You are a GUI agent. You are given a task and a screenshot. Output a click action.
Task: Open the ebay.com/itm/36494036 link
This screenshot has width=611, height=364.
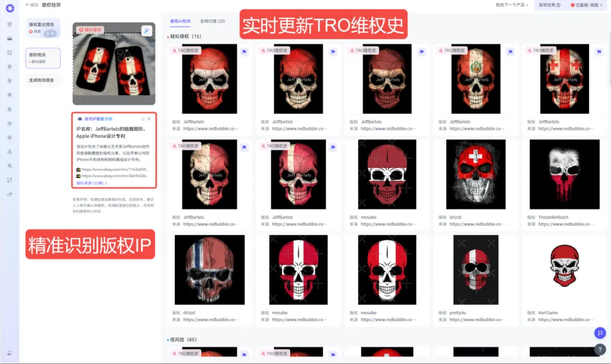click(x=115, y=176)
